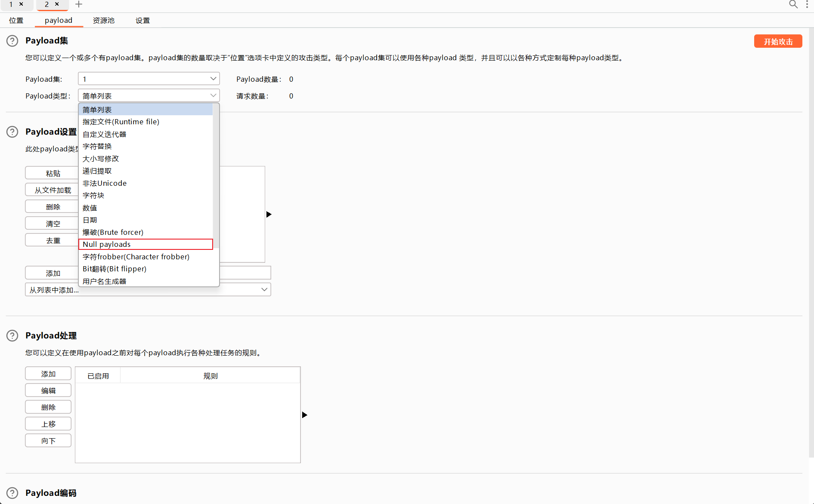Click the 清空 button
The height and width of the screenshot is (504, 814).
52,223
